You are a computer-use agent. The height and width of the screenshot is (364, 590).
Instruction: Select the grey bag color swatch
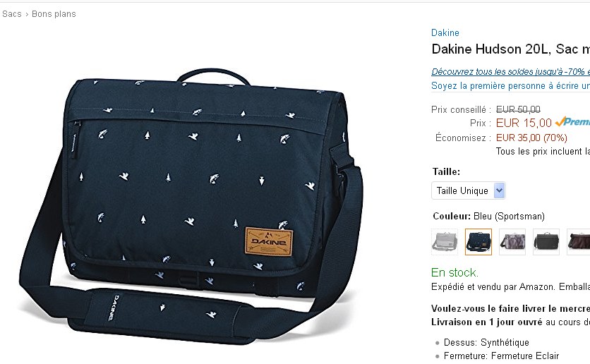pyautogui.click(x=445, y=242)
